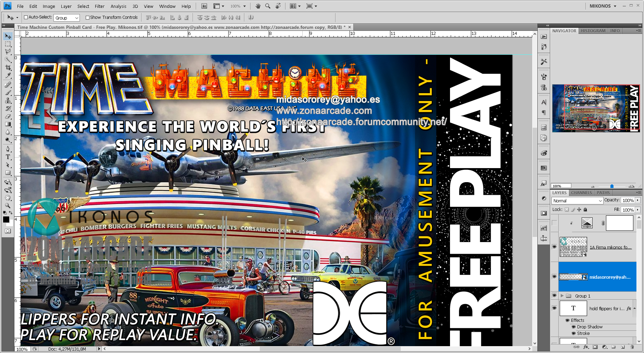This screenshot has width=644, height=353.
Task: Launch Bridge from the application bar
Action: pos(204,6)
